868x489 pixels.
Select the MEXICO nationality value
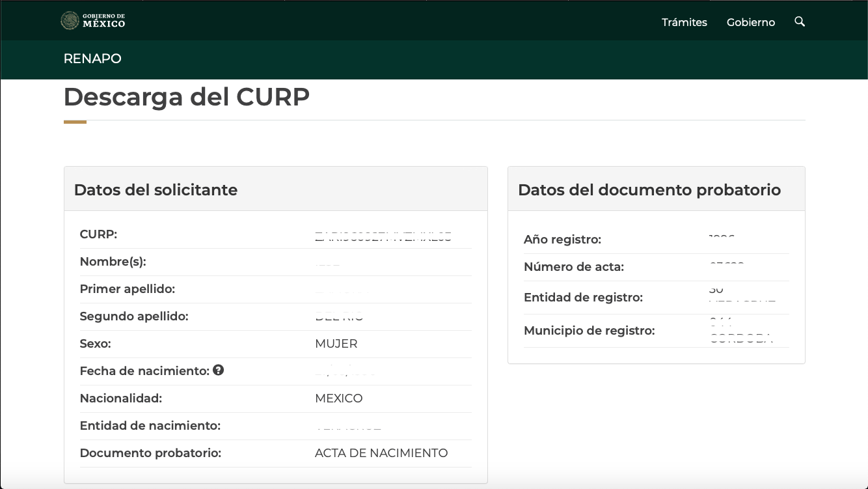[338, 398]
